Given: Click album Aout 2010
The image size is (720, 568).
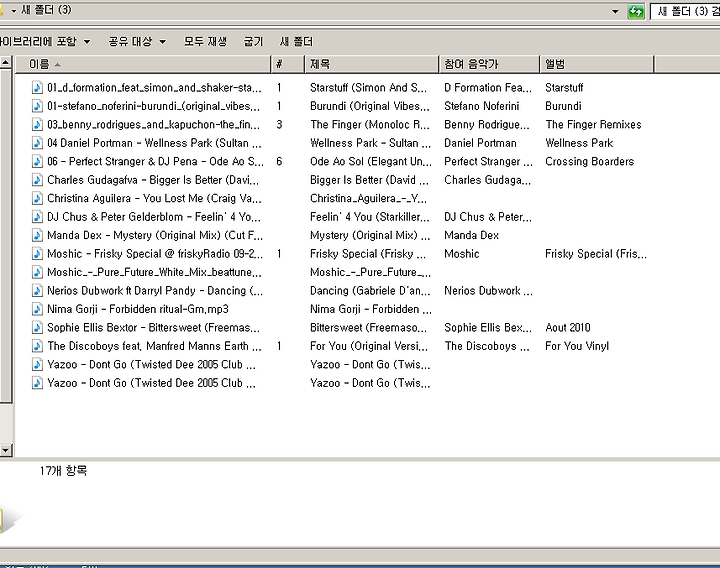Looking at the screenshot, I should click(568, 327).
